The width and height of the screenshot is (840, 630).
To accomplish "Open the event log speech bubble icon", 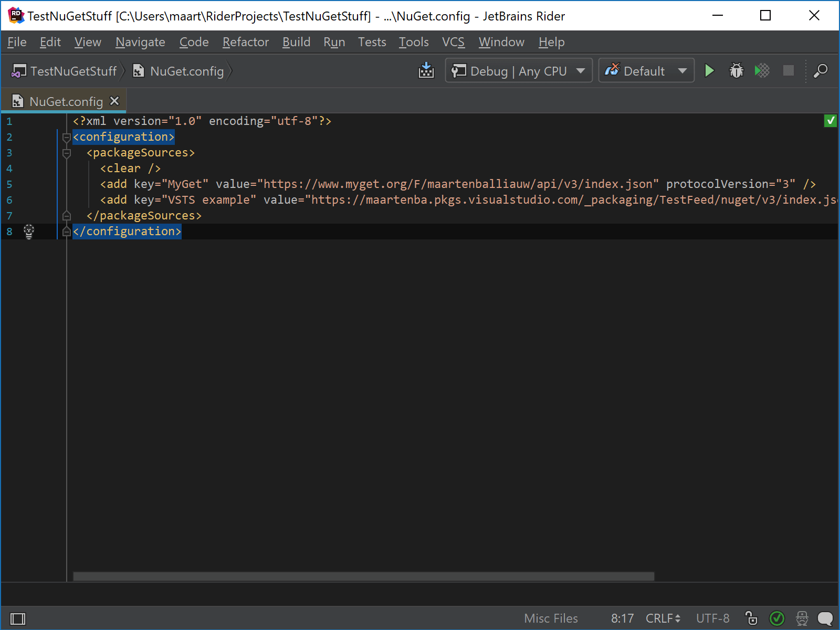I will (x=825, y=618).
